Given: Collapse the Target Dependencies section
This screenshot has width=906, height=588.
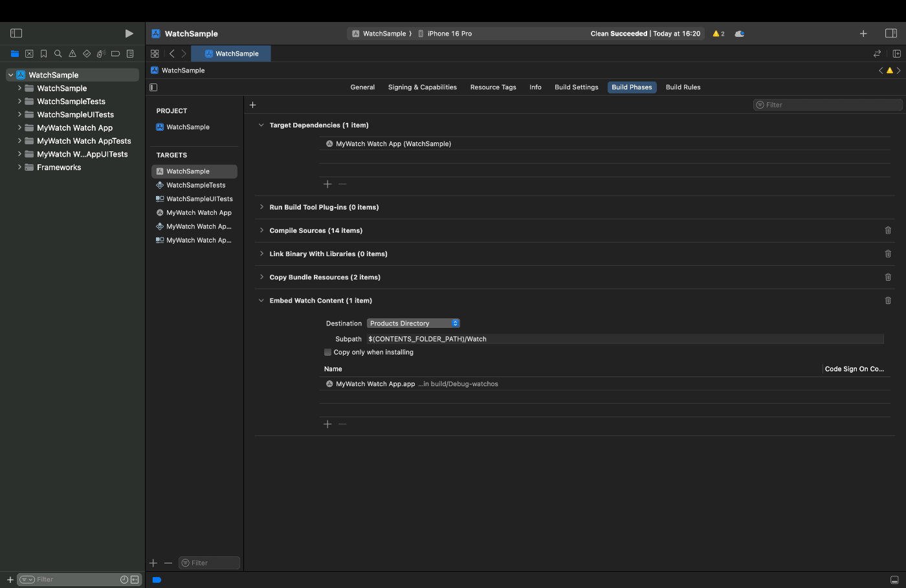Looking at the screenshot, I should click(x=261, y=125).
